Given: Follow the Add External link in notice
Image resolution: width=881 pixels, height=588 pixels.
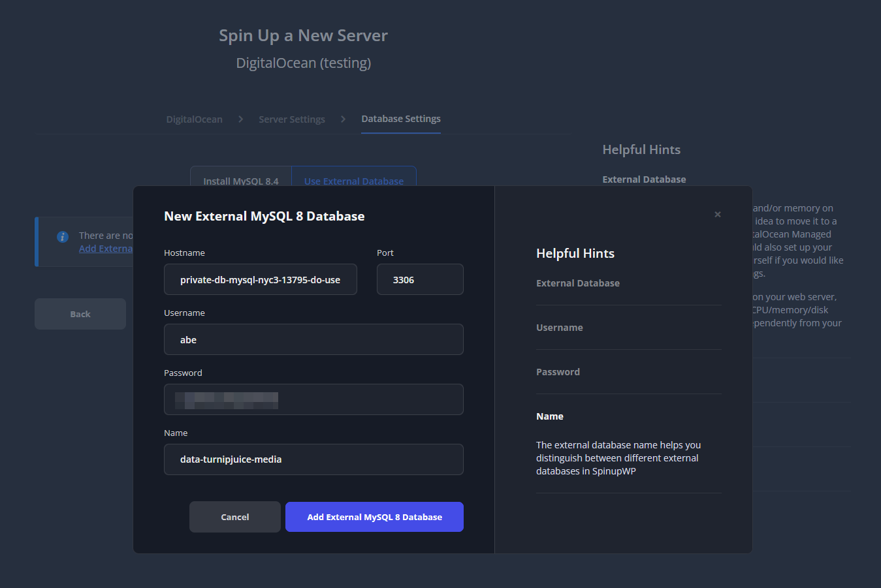Looking at the screenshot, I should (x=106, y=249).
